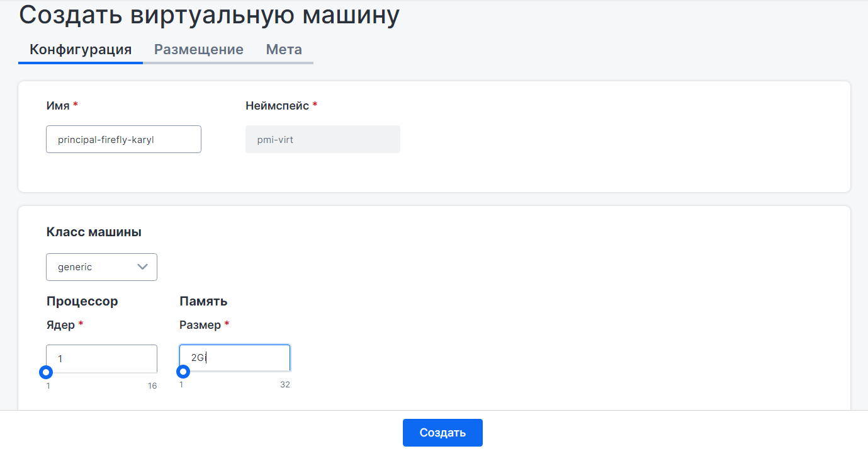Click the minimum 1 label under cores slider
This screenshot has height=451, width=868.
click(x=48, y=386)
